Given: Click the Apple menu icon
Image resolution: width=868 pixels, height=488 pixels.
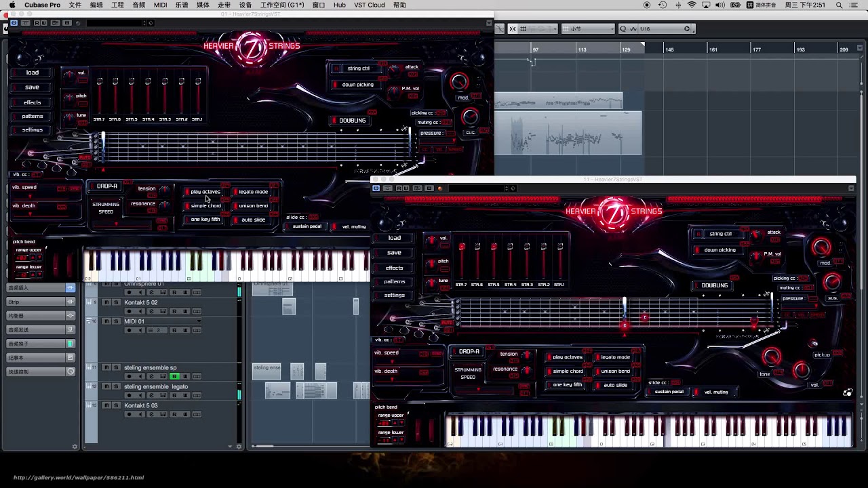Looking at the screenshot, I should pos(12,5).
